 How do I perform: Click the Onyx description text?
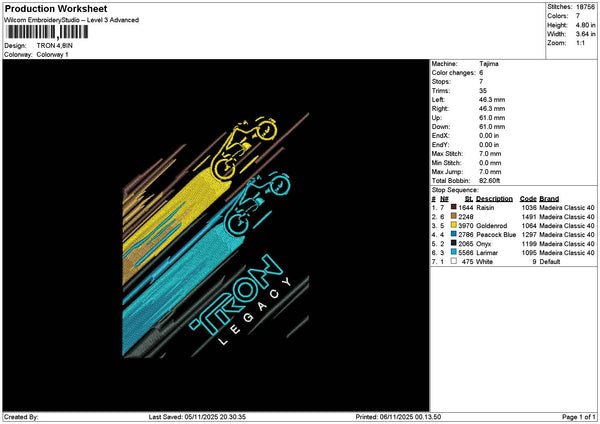[x=483, y=244]
